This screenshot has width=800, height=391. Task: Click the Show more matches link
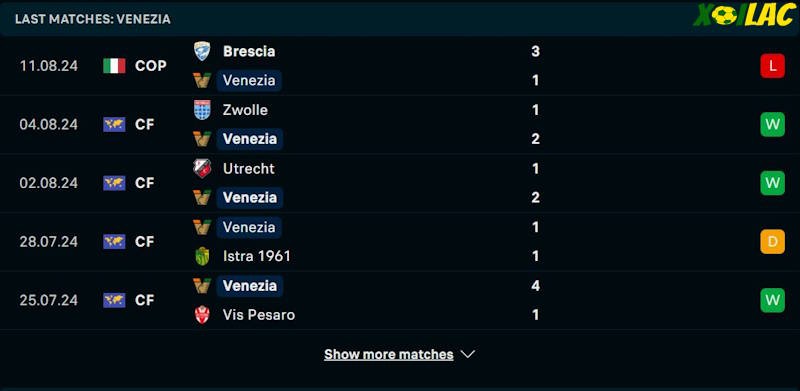(x=389, y=354)
